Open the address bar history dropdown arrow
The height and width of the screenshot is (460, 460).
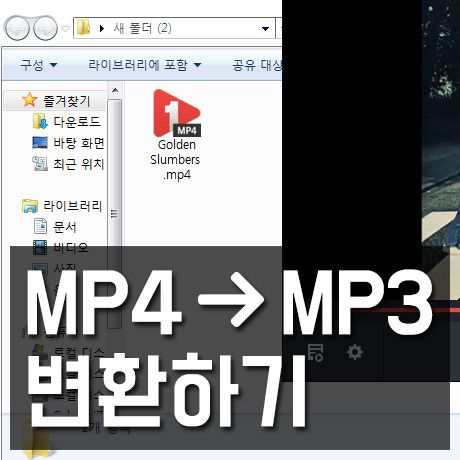[265, 29]
